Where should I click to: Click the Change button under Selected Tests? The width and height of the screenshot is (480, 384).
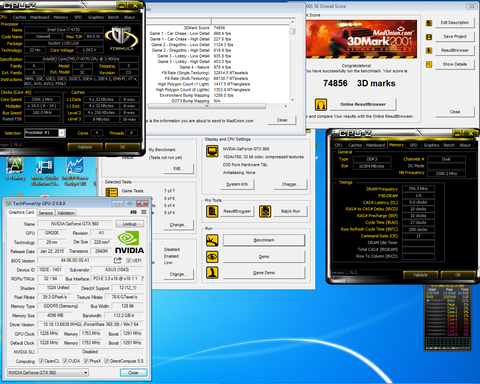(178, 225)
